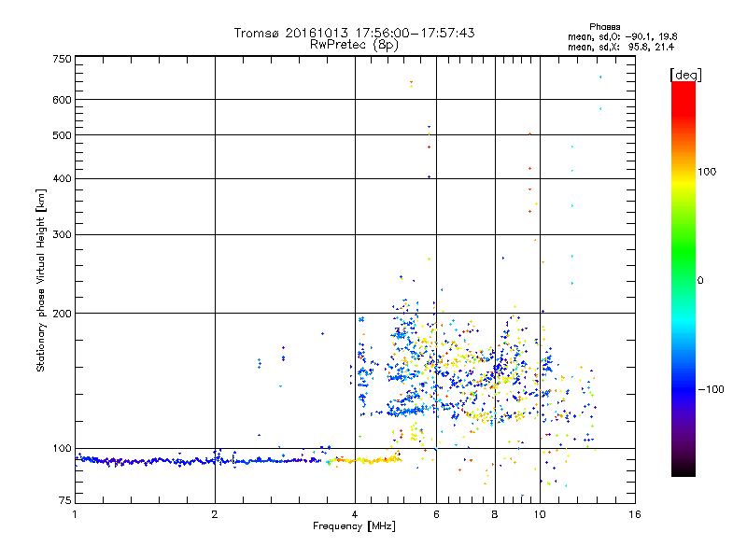Click the x-axis label '6'

click(x=436, y=514)
